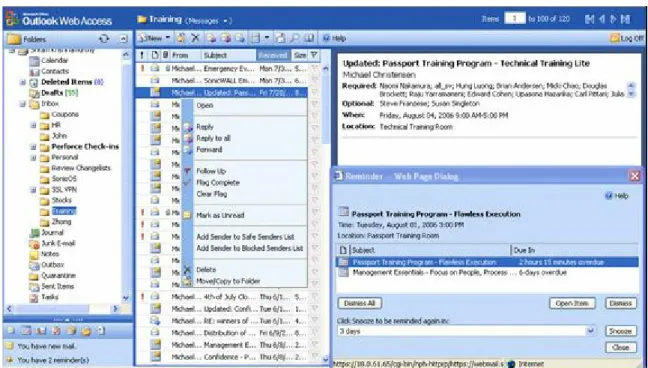Viewport: 648px width, 368px height.
Task: Click the Snooze button
Action: 621,331
